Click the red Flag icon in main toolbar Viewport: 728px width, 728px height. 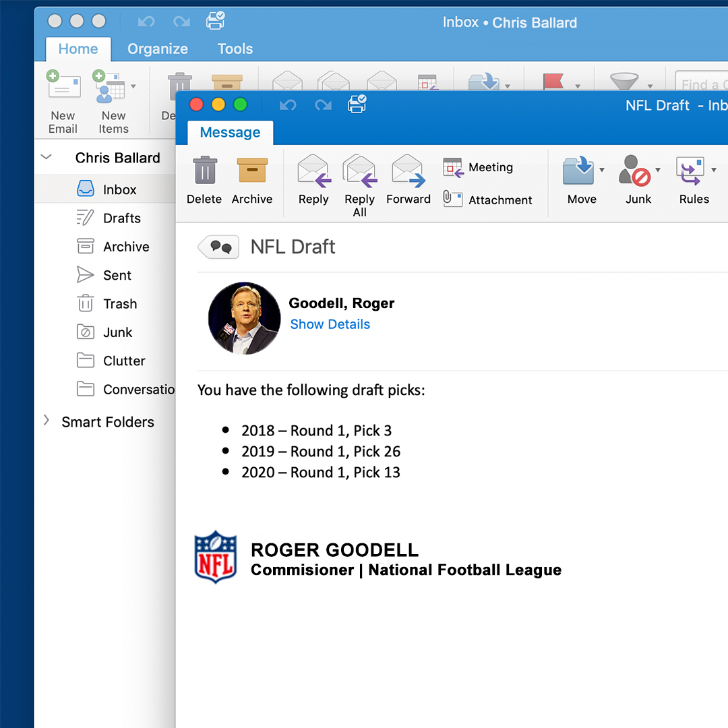point(553,82)
